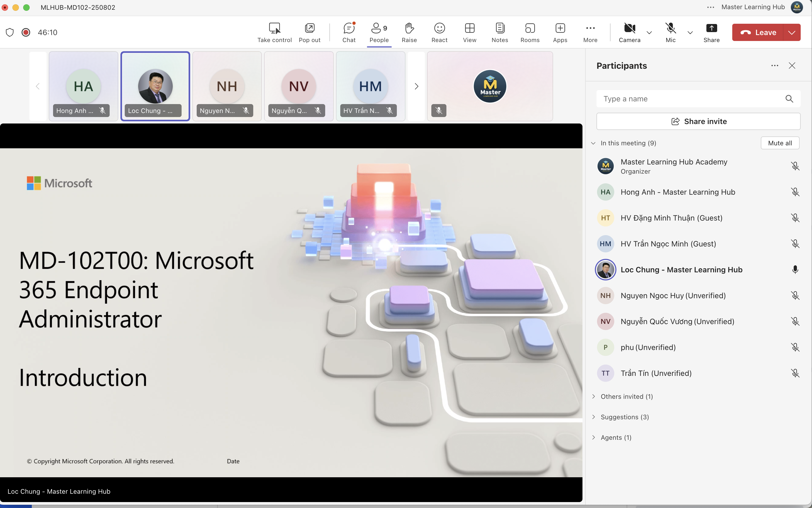Toggle mic for Master Learning Hub Academy
Screen dimensions: 812x508
tap(795, 166)
